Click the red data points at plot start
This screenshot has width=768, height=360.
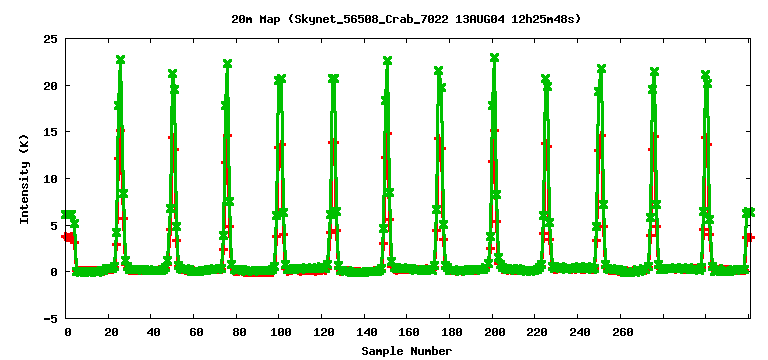69,239
